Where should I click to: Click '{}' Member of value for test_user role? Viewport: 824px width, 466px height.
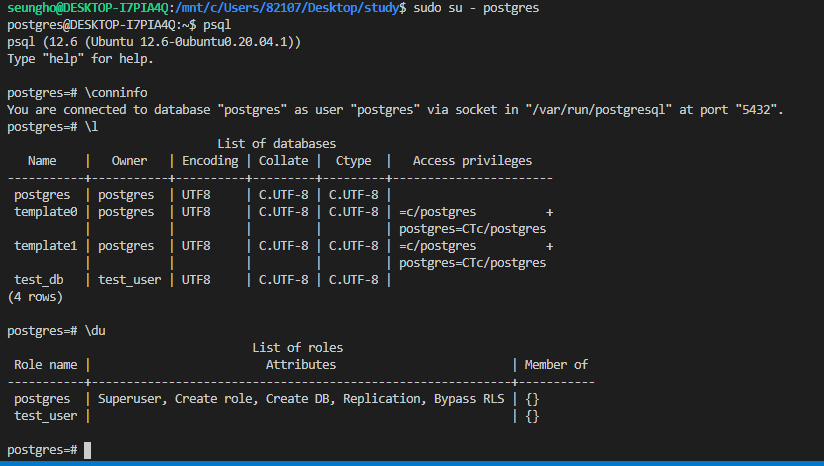532,416
